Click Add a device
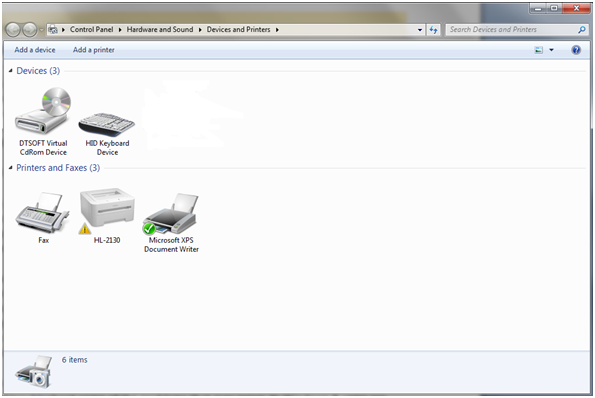595x398 pixels. [35, 50]
